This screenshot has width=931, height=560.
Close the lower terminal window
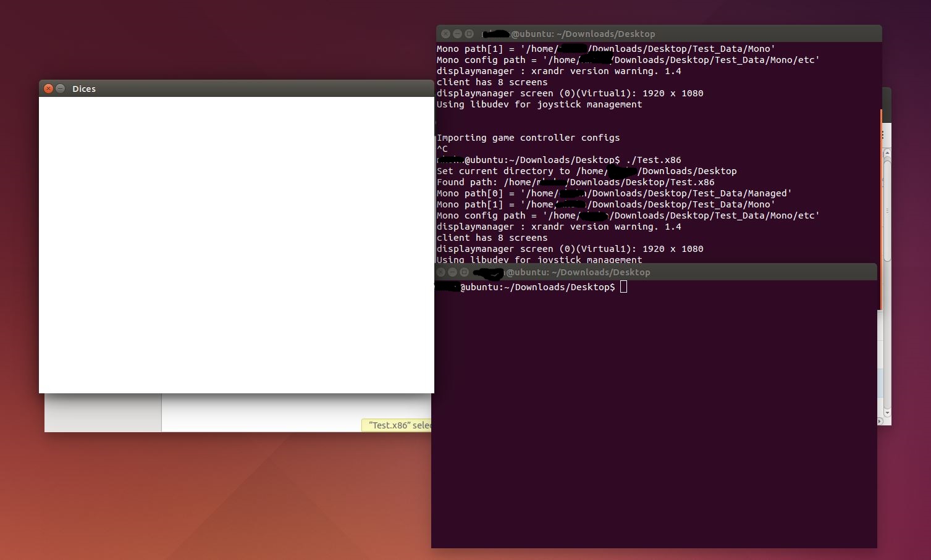pyautogui.click(x=442, y=272)
